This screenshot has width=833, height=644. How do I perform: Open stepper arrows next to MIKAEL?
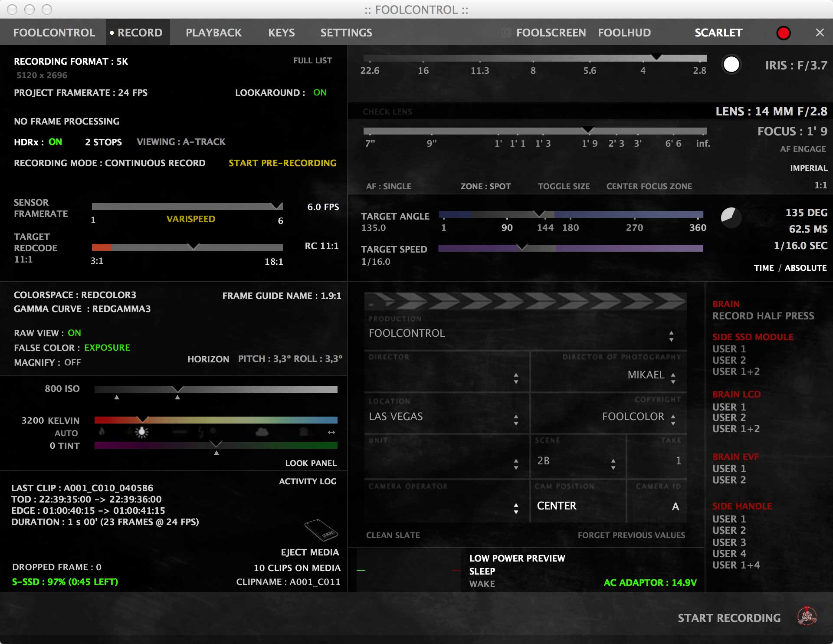673,378
